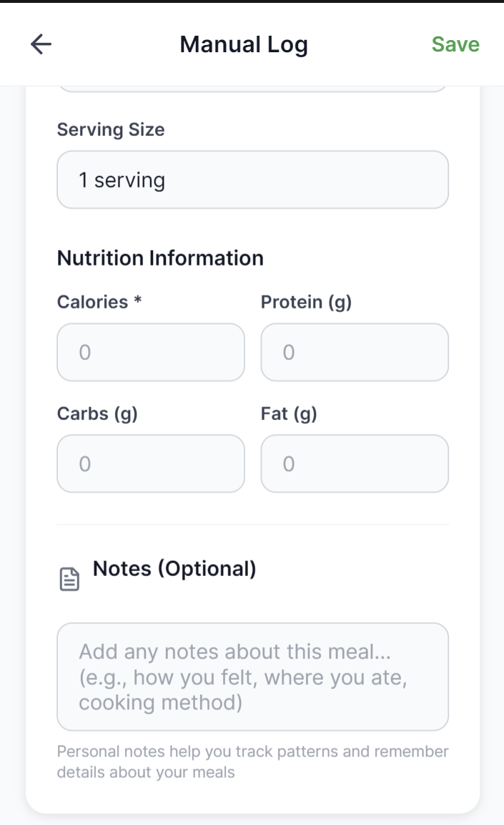
Task: Tap the back arrow icon
Action: pos(41,44)
